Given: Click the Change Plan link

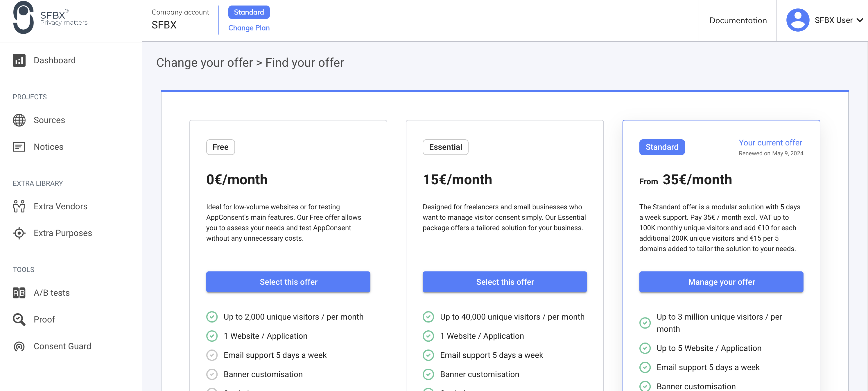Looking at the screenshot, I should point(249,28).
